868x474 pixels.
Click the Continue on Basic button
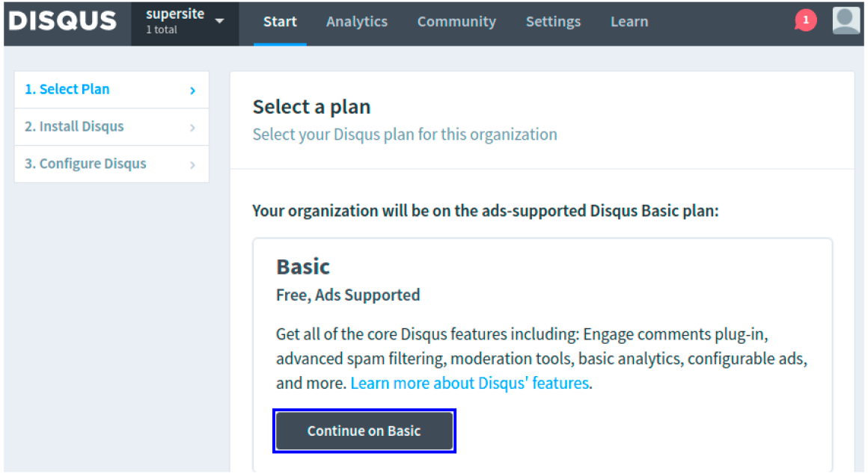[364, 431]
